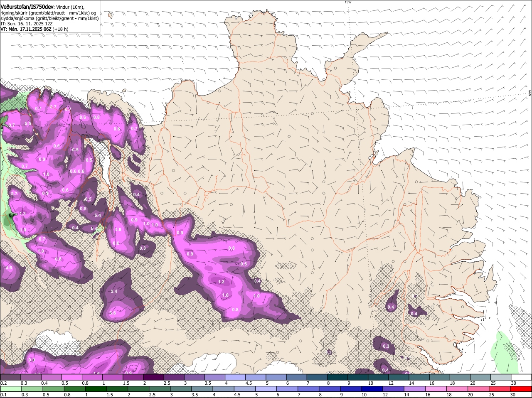The height and width of the screenshot is (398, 532).
Task: Select the light pink lower swatch labeled 16
Action: 436,389
